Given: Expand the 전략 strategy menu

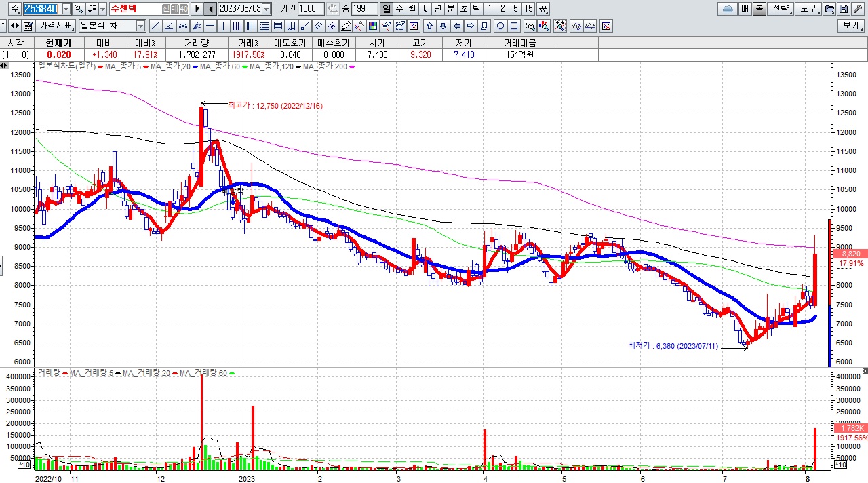Looking at the screenshot, I should coord(781,9).
